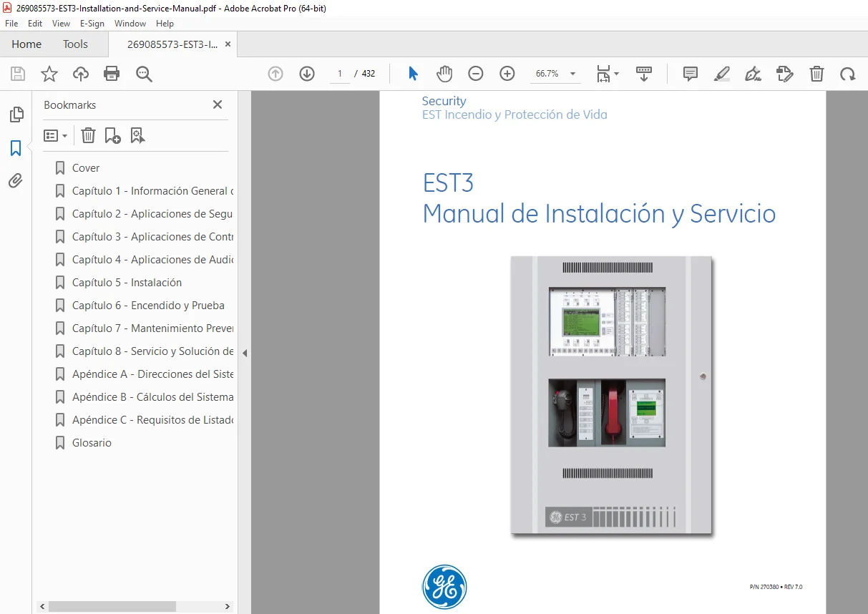
Task: Close the document tab
Action: tap(228, 44)
